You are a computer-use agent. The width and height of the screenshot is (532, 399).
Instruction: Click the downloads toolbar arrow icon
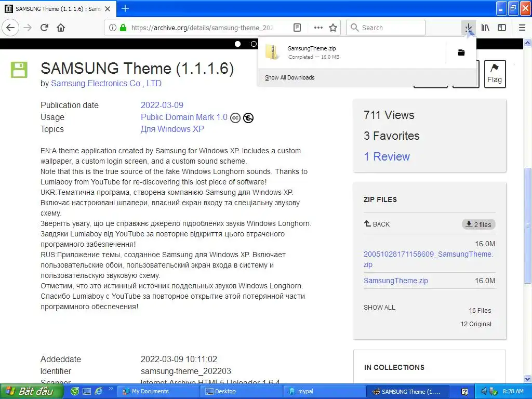click(x=469, y=28)
